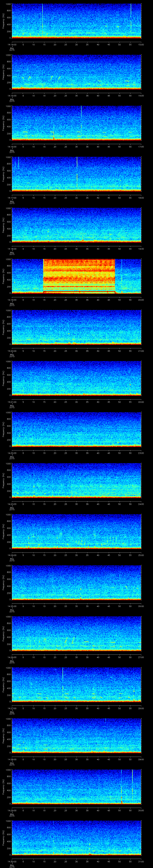
Task: Select the spectrogram plot beginning at 14:23:00
Action: tap(77, 480)
